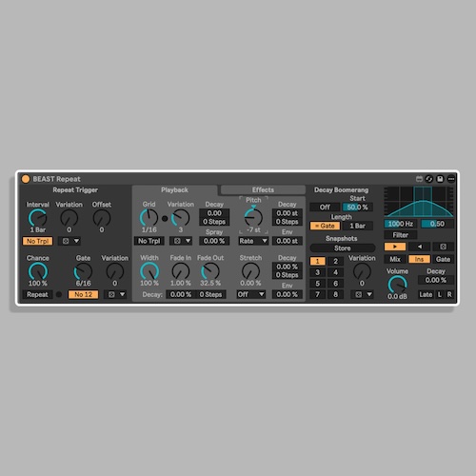
Task: Click the dice icon under Snapshots Variation
Action: click(x=359, y=295)
